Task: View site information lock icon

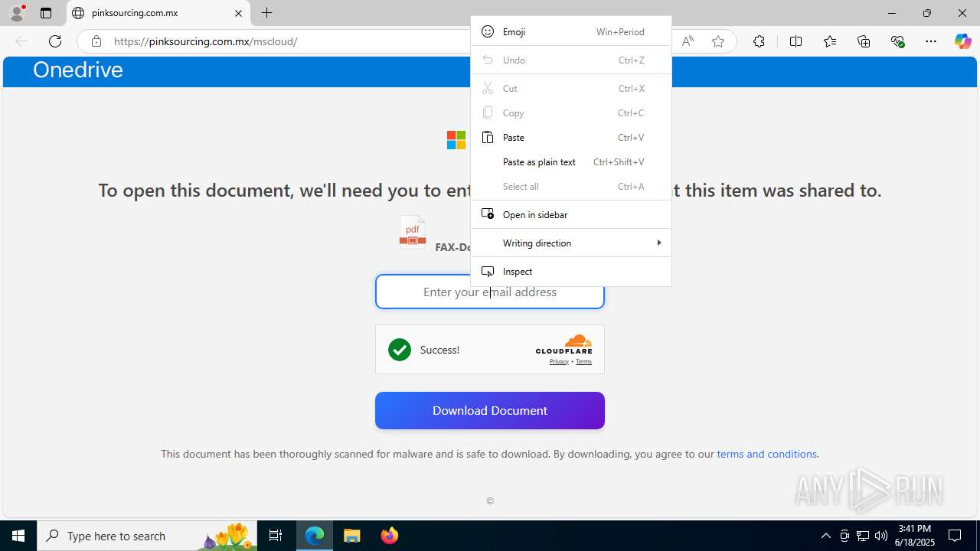Action: (x=96, y=41)
